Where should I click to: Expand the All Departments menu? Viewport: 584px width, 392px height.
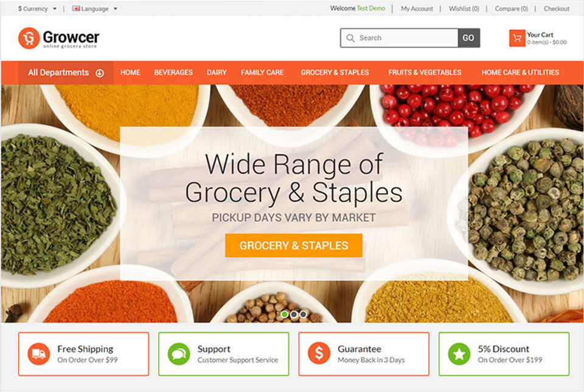66,72
